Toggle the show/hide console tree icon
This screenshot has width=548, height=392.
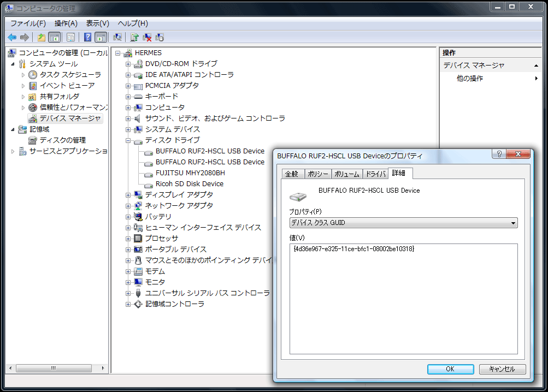(54, 37)
